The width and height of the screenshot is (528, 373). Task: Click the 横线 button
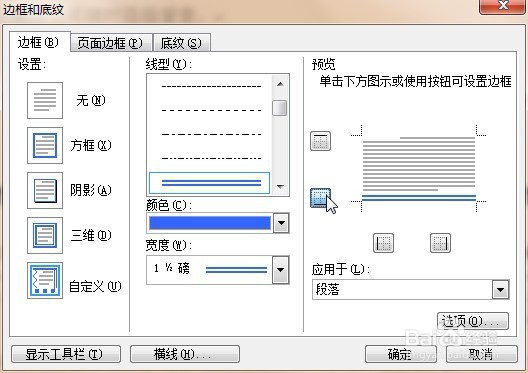coord(185,354)
